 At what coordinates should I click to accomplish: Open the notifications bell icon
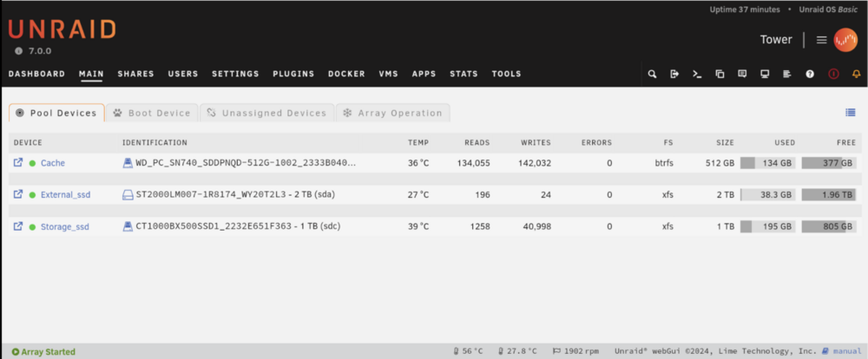857,74
